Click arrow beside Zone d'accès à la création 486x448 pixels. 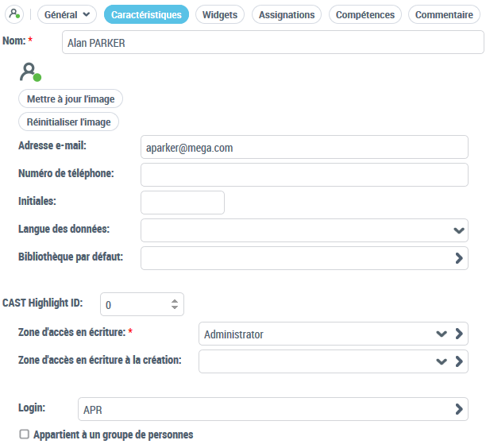[458, 361]
